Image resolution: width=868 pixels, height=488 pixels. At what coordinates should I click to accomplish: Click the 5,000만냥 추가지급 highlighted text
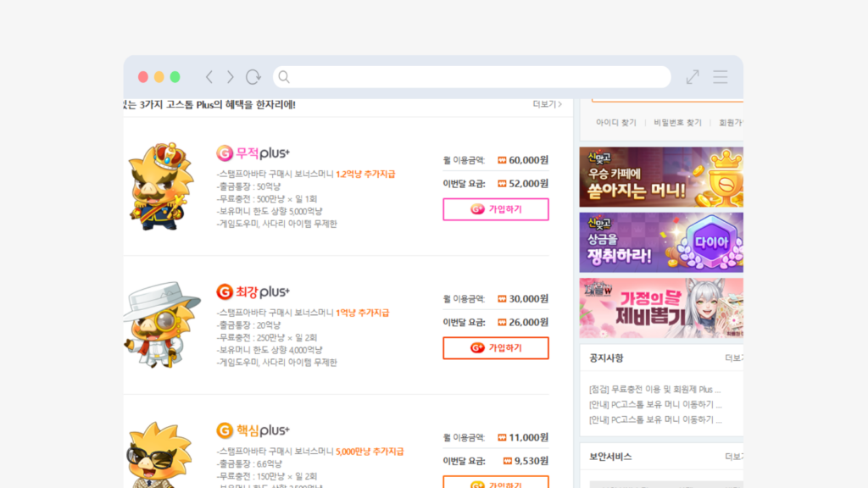click(x=370, y=452)
